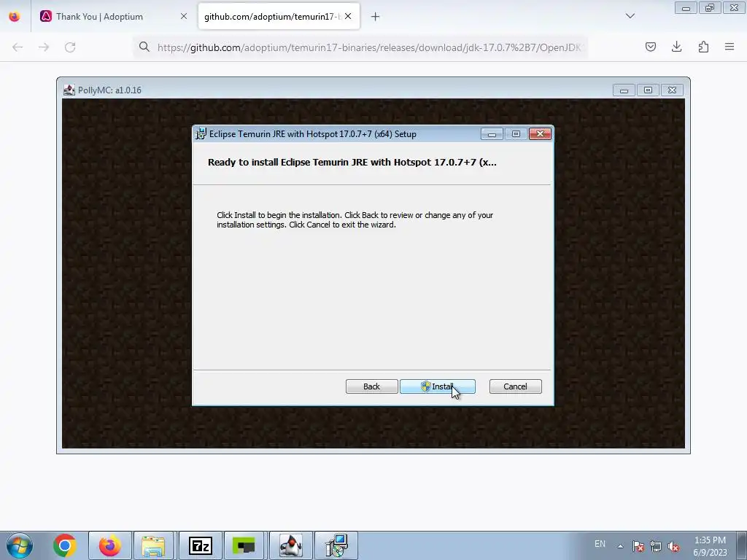The width and height of the screenshot is (747, 560).
Task: Open the Firefox application hamburger menu
Action: pos(729,47)
